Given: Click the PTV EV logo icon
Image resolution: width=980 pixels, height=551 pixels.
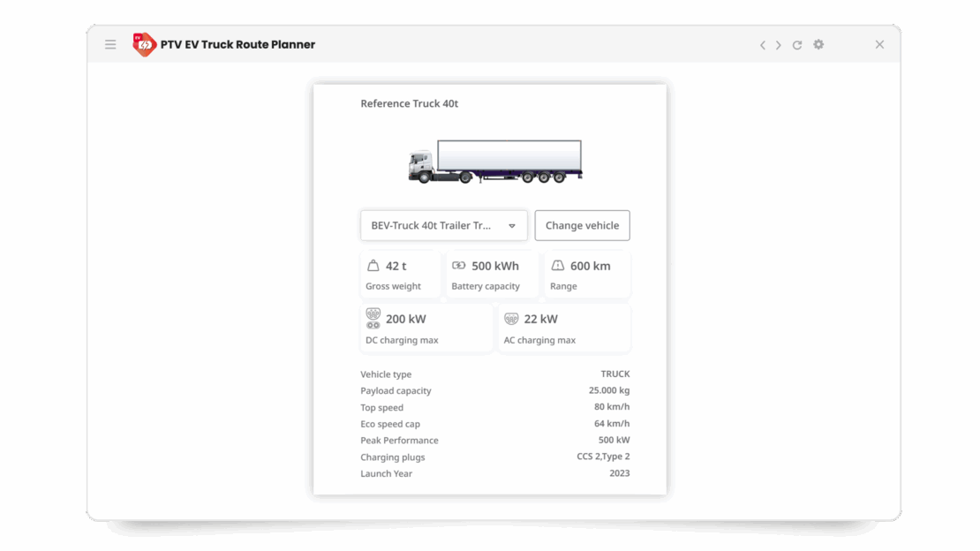Looking at the screenshot, I should (144, 44).
